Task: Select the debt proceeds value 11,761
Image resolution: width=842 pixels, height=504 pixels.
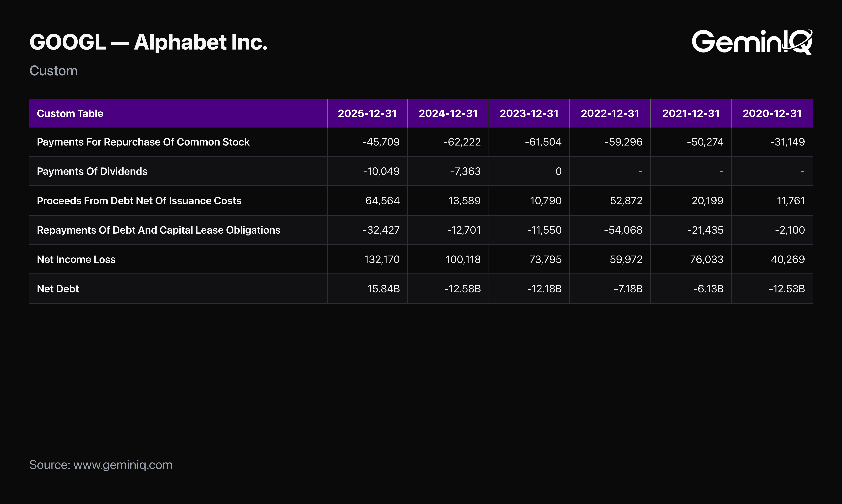Action: click(x=791, y=201)
